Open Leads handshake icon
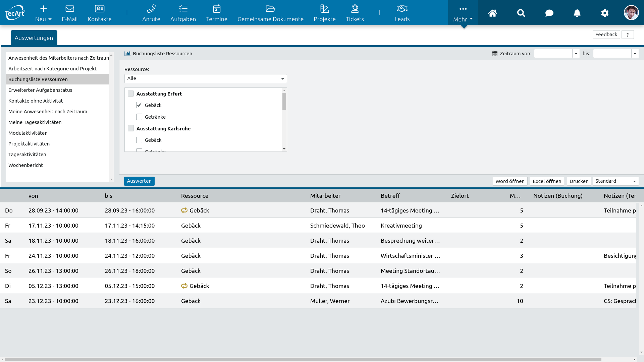644x362 pixels. [x=402, y=13]
